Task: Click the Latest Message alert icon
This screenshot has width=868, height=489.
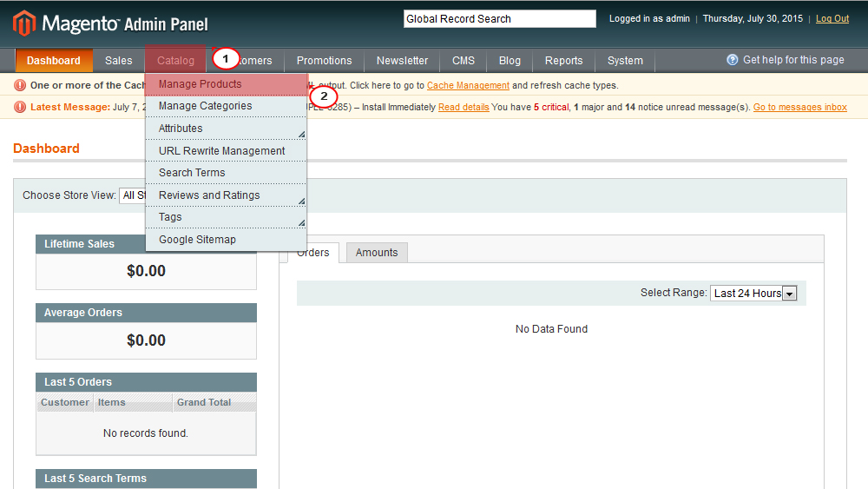Action: [20, 107]
